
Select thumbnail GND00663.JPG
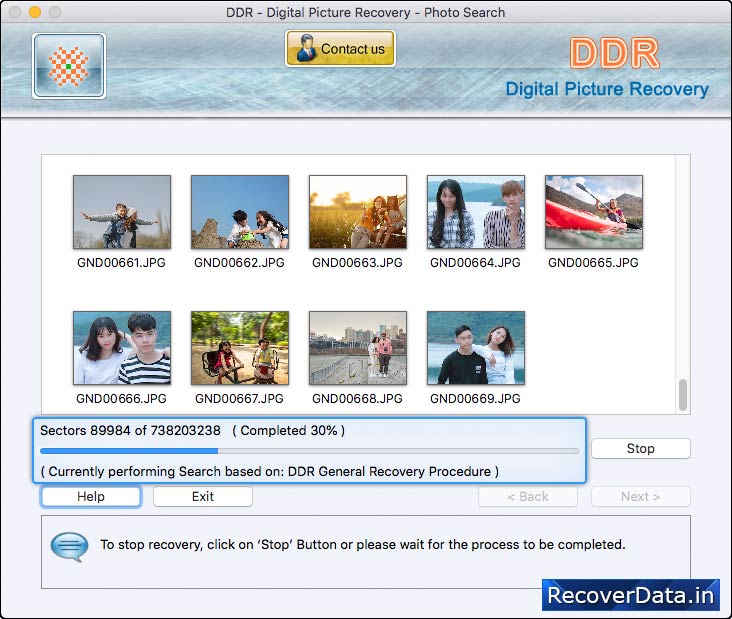[358, 212]
